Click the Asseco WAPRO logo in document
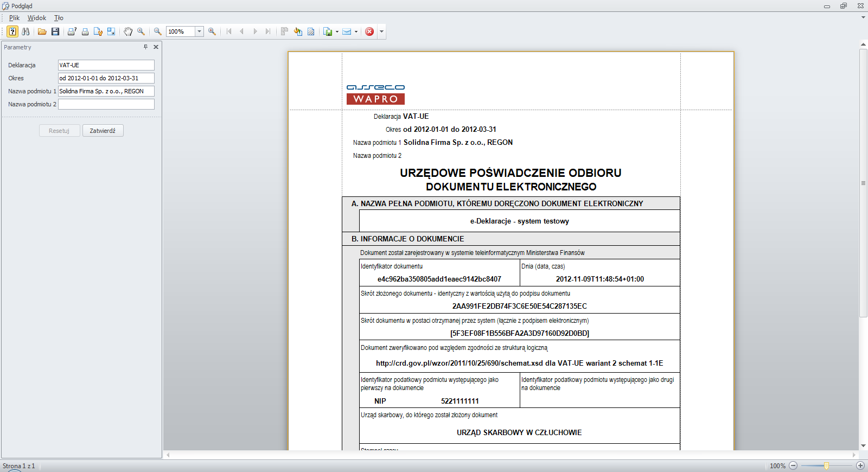 pos(375,94)
